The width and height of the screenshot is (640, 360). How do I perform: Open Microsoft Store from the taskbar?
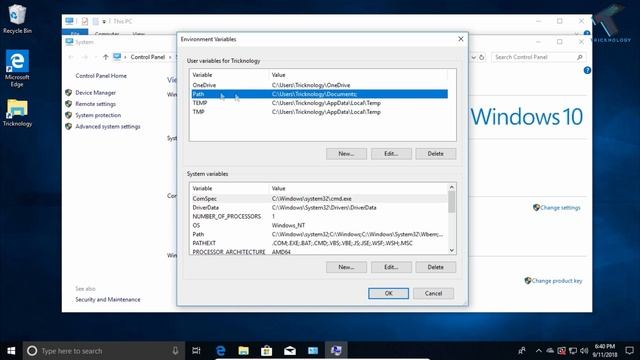pyautogui.click(x=267, y=351)
